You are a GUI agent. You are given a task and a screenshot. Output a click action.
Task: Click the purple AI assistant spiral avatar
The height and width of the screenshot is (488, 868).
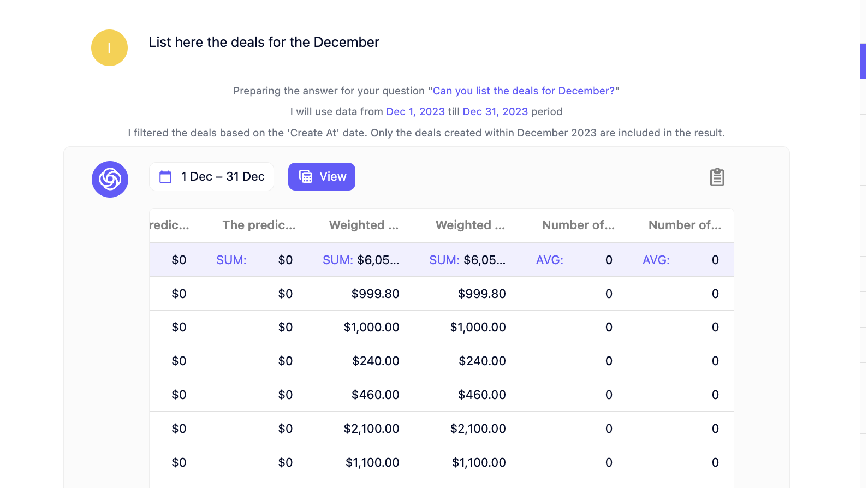click(x=110, y=179)
